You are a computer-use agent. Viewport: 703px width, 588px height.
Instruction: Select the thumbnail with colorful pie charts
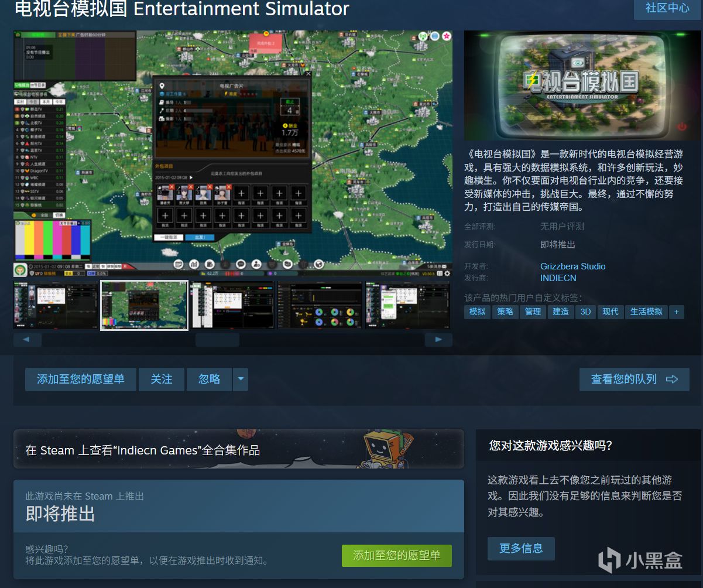coord(320,305)
